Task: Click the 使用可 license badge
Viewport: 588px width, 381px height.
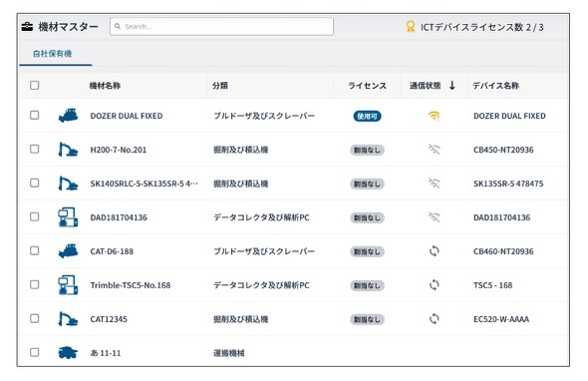Action: pyautogui.click(x=367, y=117)
